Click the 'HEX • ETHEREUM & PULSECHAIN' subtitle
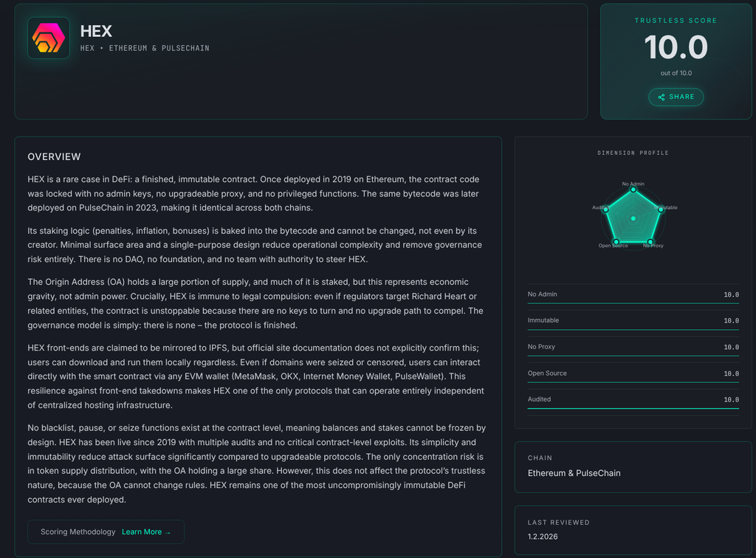Image resolution: width=756 pixels, height=558 pixels. click(x=145, y=48)
